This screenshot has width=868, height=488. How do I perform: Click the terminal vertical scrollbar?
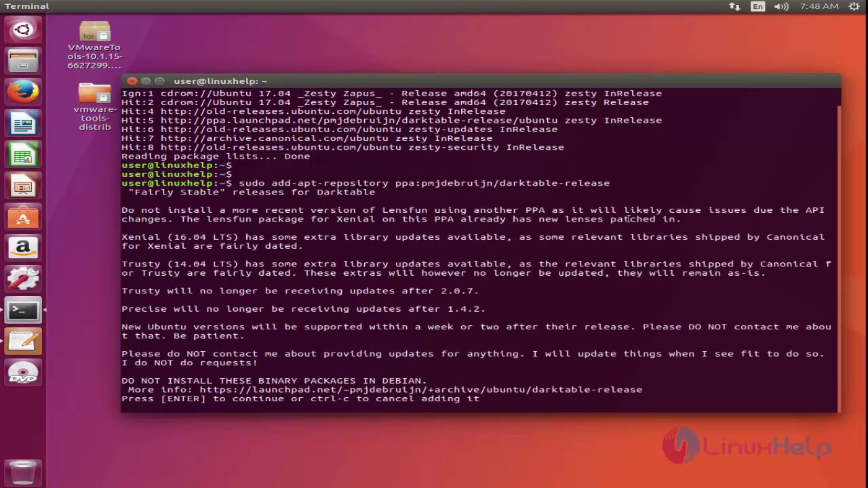coord(839,258)
